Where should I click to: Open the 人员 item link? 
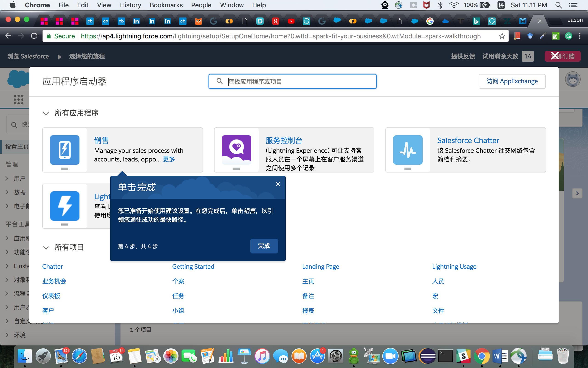click(x=438, y=281)
